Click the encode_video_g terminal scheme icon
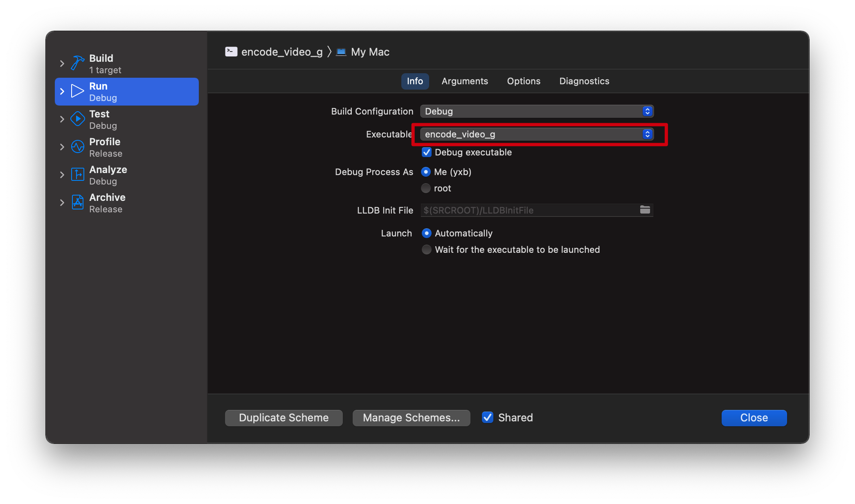855x504 pixels. 231,52
